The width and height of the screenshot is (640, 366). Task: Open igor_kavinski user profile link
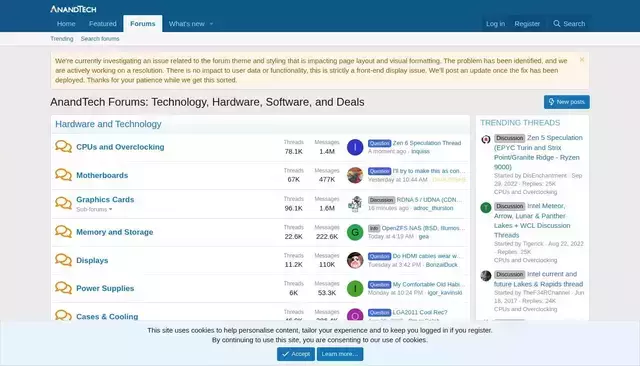[445, 293]
